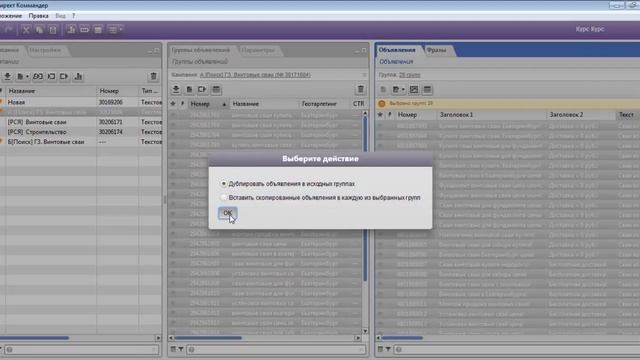Image resolution: width=640 pixels, height=360 pixels.
Task: Click download groups icon in middle panel
Action: pos(176,89)
